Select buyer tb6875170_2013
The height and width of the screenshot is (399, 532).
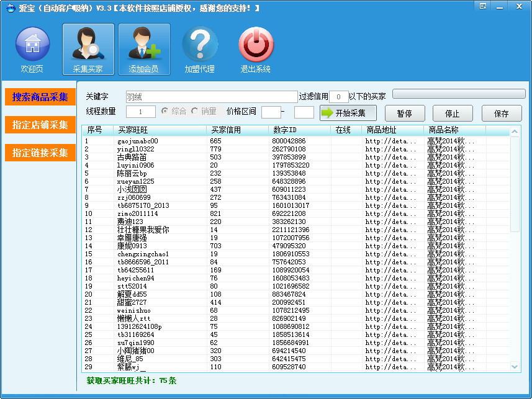point(143,205)
